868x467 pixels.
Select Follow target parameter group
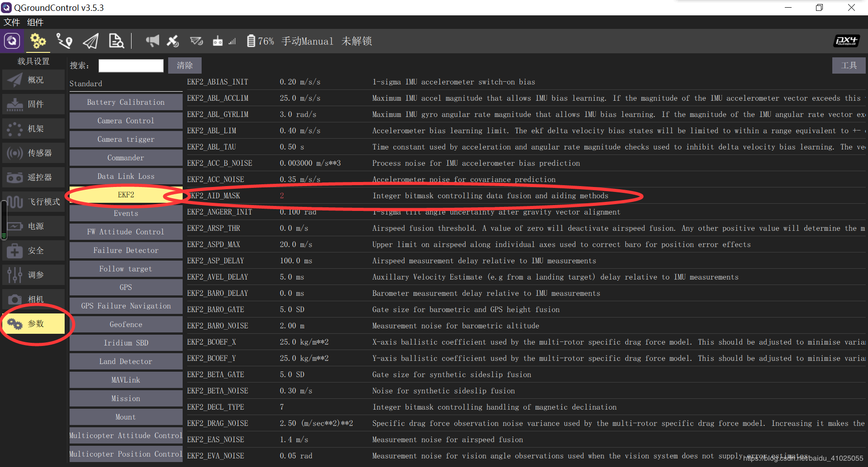[126, 269]
